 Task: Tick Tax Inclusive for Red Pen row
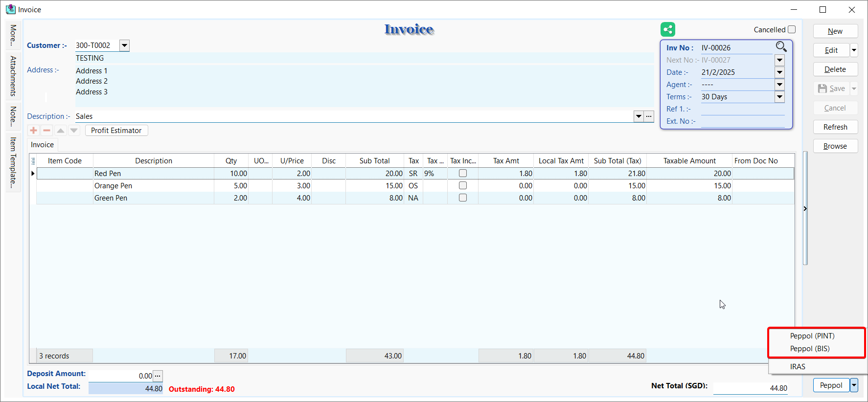point(463,173)
